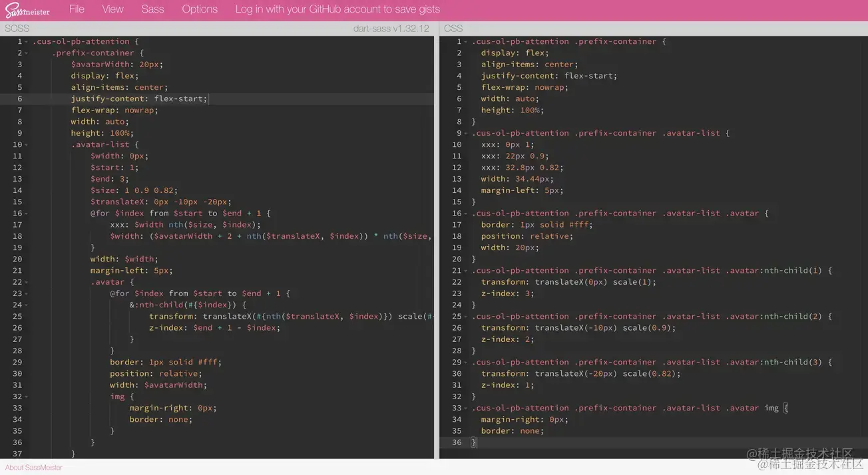Click the SassMeister logo
This screenshot has width=868, height=475.
pos(27,11)
